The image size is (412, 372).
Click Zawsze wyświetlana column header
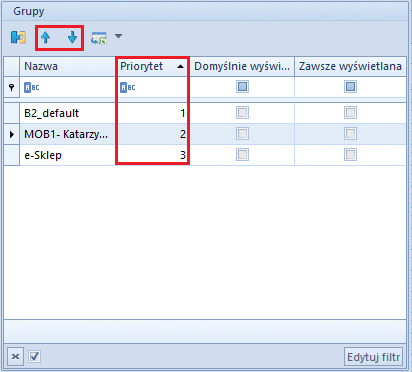350,66
